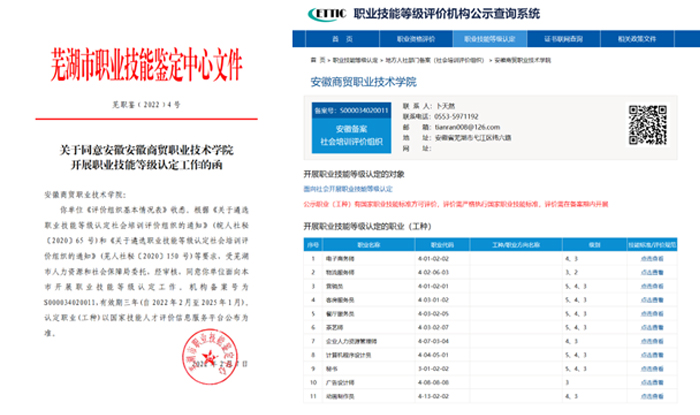Click the 备案号 S000034020011 badge
The width and height of the screenshot is (700, 415).
click(x=351, y=110)
